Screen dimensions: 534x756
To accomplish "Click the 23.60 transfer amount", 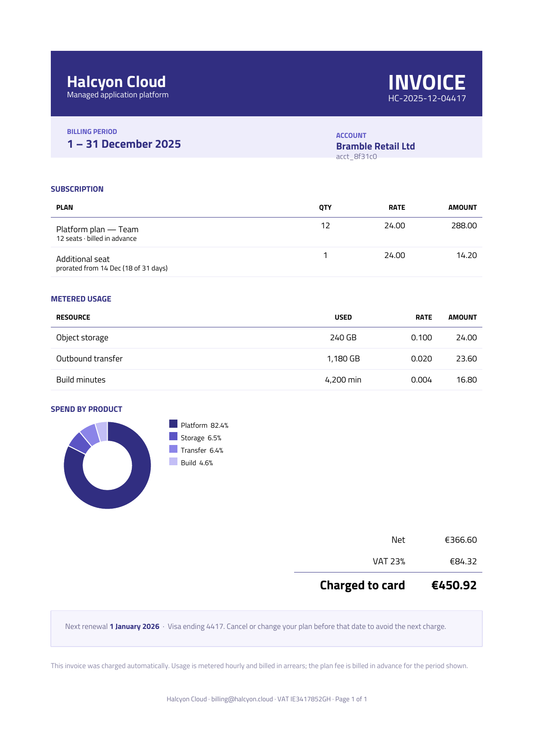I will (466, 359).
